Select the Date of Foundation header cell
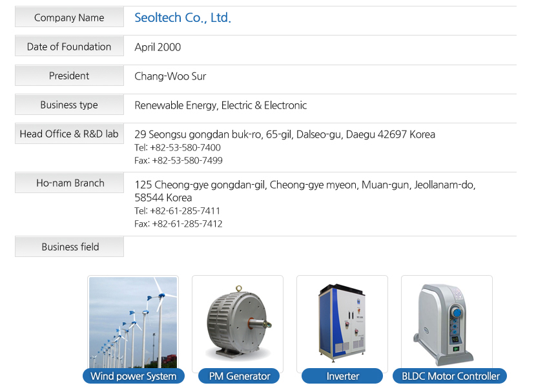 (x=69, y=46)
